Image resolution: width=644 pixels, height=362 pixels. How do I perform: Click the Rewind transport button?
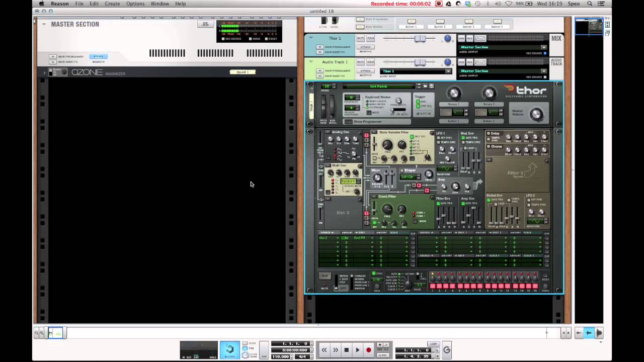[x=325, y=350]
